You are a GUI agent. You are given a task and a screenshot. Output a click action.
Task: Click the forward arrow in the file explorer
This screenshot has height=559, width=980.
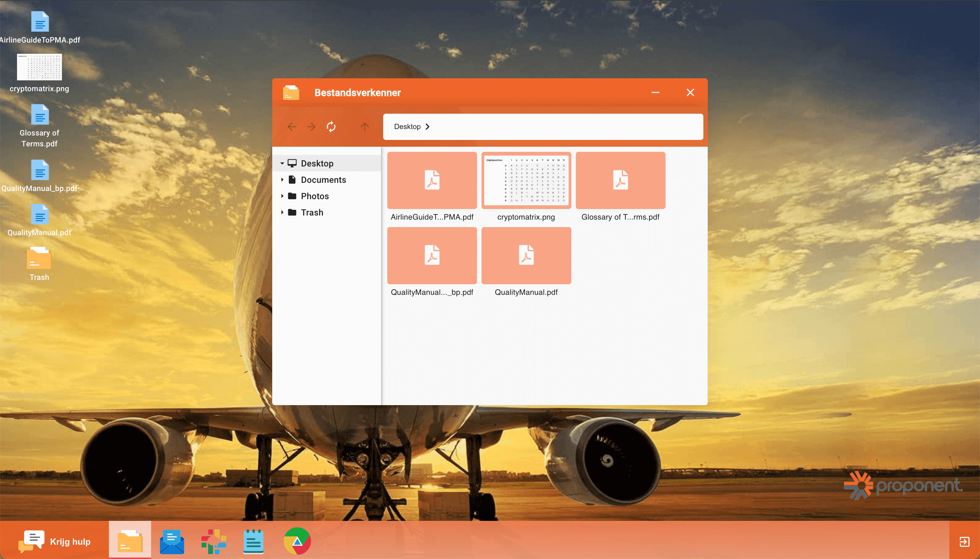coord(311,127)
